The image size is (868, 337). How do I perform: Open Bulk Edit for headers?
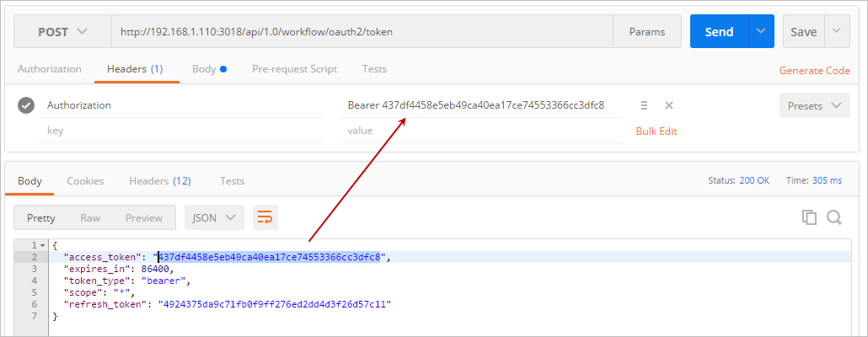click(656, 131)
